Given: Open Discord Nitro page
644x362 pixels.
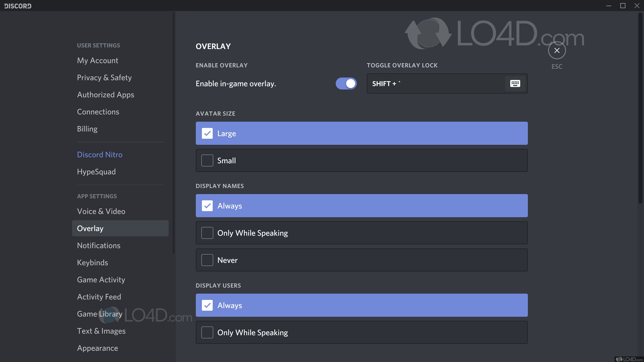Looking at the screenshot, I should [99, 154].
